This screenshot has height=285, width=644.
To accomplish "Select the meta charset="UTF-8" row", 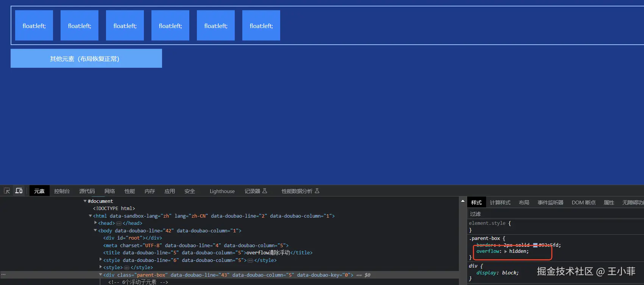I will [196, 246].
